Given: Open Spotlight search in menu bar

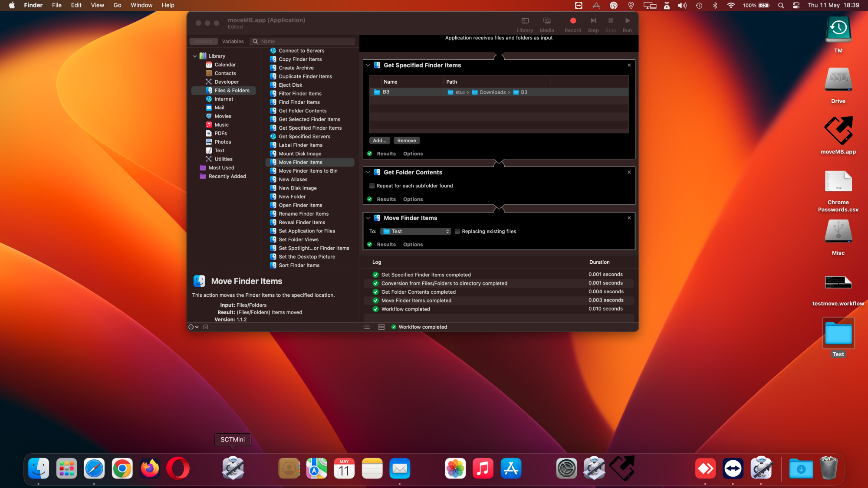Looking at the screenshot, I should pyautogui.click(x=781, y=6).
